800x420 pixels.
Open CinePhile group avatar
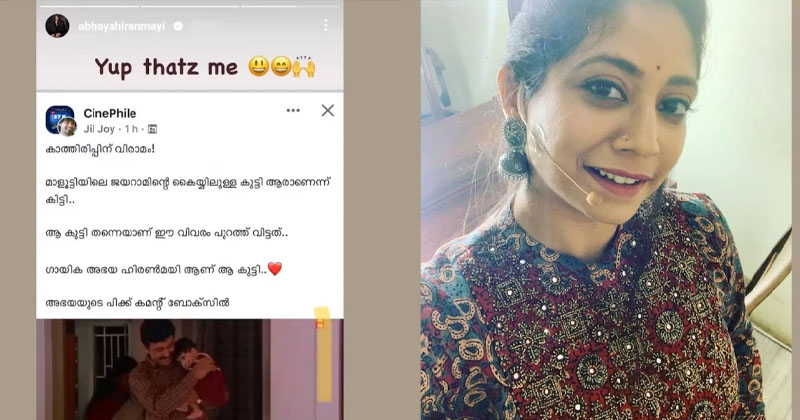point(60,120)
